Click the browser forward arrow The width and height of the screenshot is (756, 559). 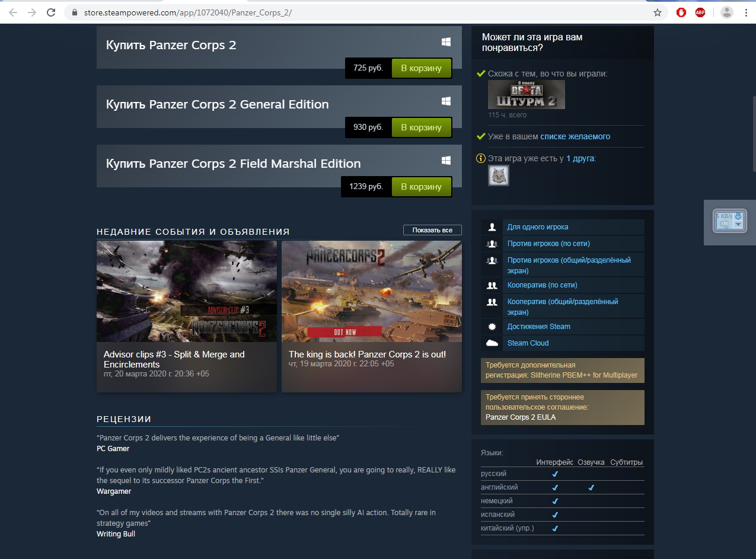(x=32, y=12)
